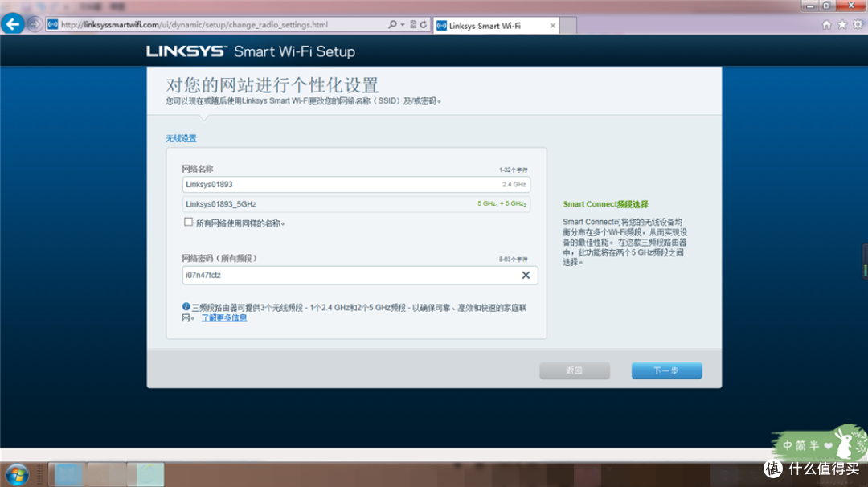Open browser Tools gear icon
The image size is (868, 487).
pos(858,24)
